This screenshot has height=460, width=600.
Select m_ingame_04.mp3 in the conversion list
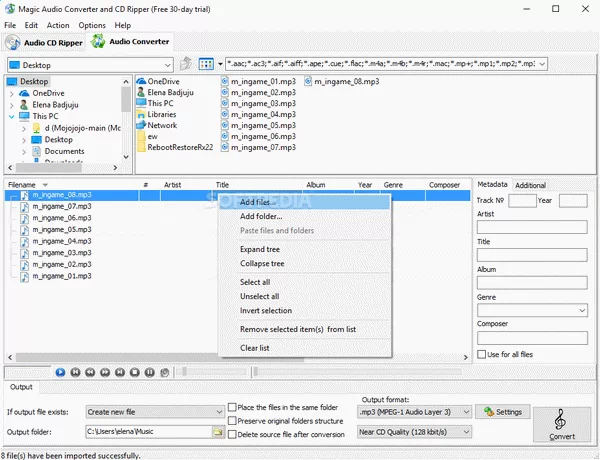[x=56, y=241]
